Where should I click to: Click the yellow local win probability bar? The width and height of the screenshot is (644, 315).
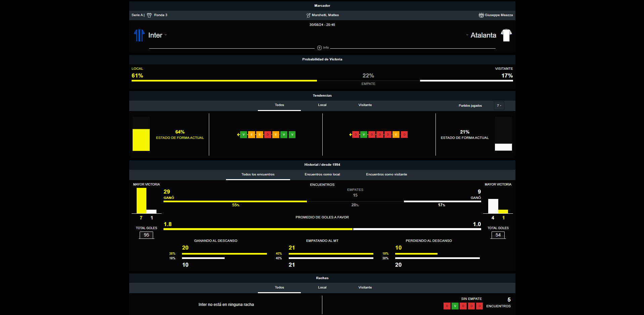[x=224, y=81]
